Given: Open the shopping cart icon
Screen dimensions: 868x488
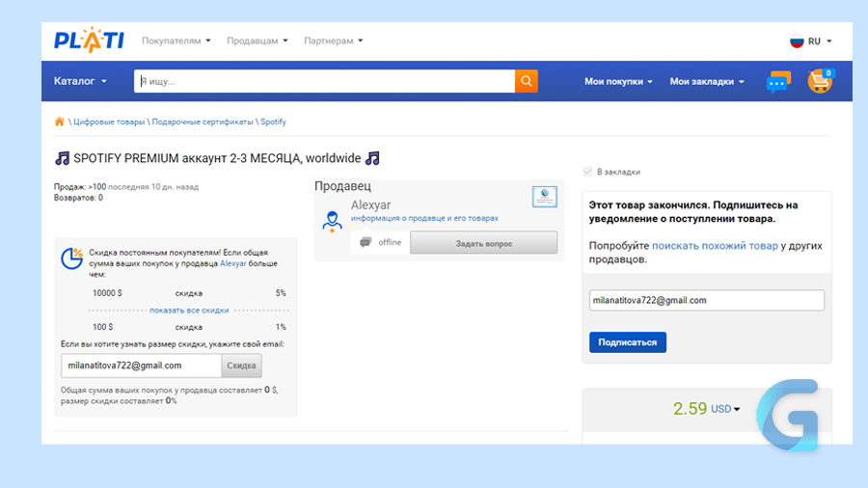Looking at the screenshot, I should pyautogui.click(x=820, y=81).
